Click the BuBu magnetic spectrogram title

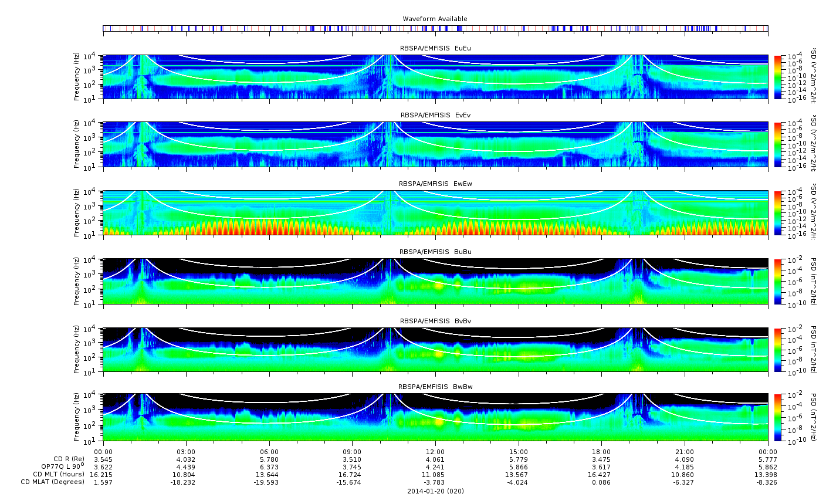(435, 252)
